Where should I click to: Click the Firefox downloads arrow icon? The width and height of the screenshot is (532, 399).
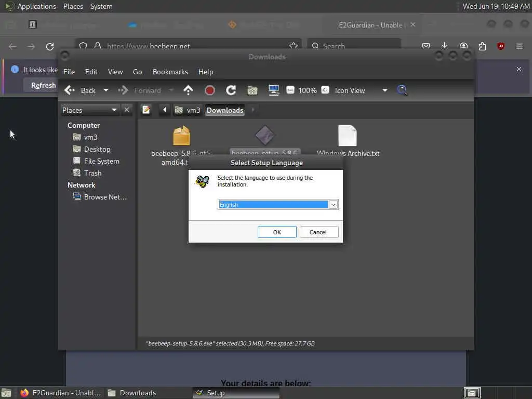(x=445, y=46)
